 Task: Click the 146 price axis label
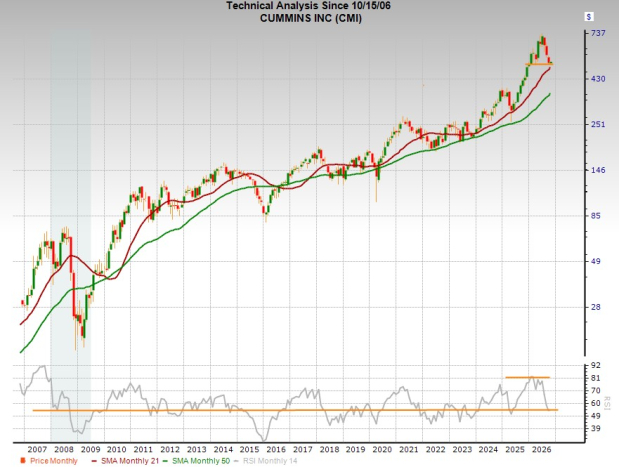(x=598, y=170)
